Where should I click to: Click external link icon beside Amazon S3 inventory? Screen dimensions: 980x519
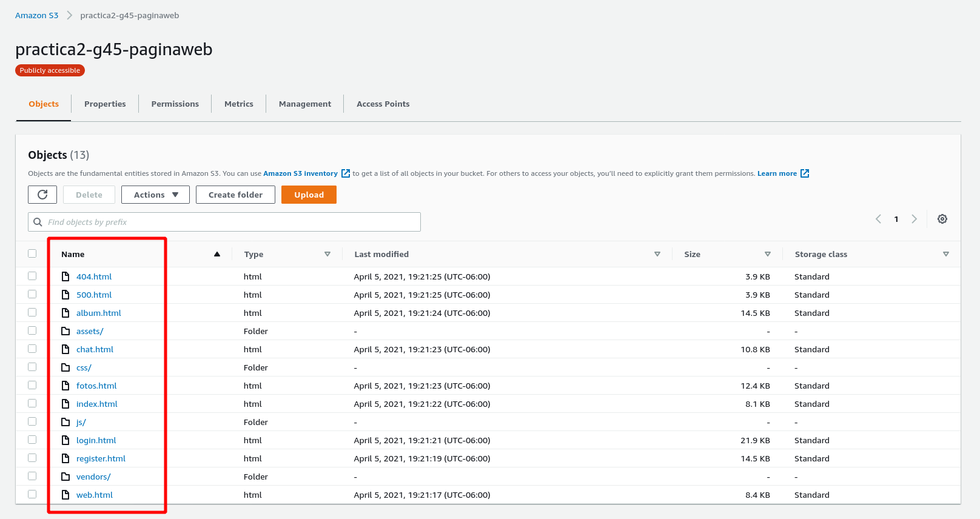346,173
